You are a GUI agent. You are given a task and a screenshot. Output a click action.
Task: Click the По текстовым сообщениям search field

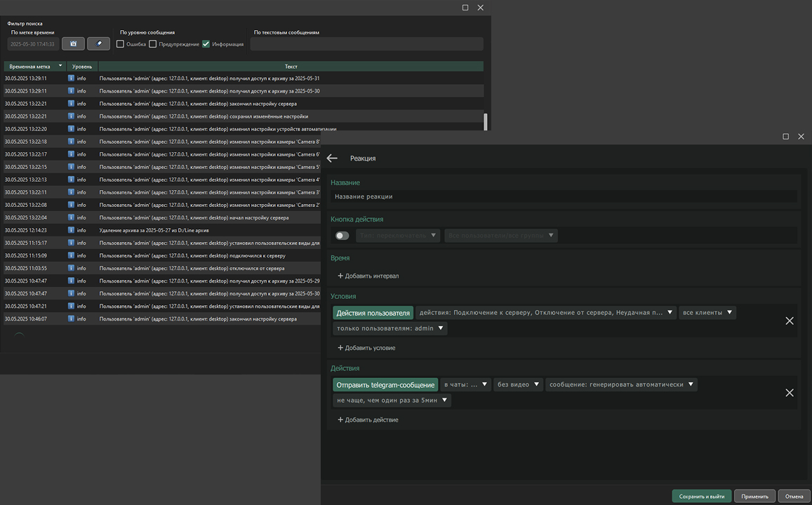[366, 44]
